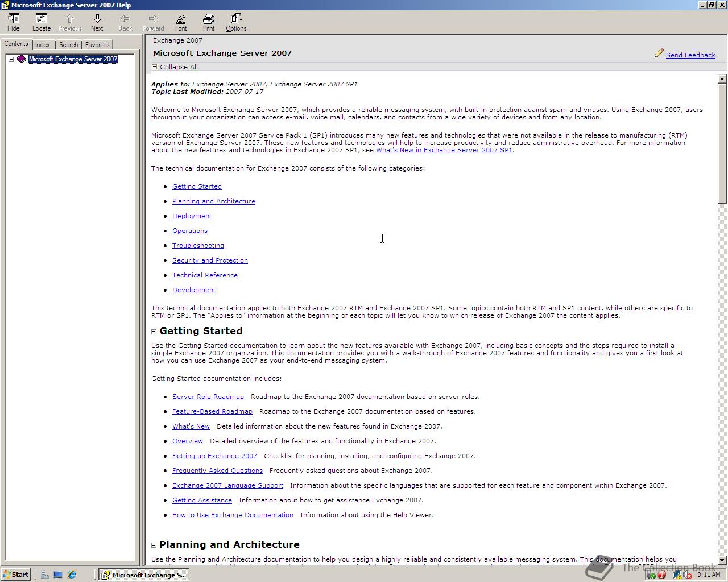
Task: Click the network tray icon with red X
Action: (688, 575)
